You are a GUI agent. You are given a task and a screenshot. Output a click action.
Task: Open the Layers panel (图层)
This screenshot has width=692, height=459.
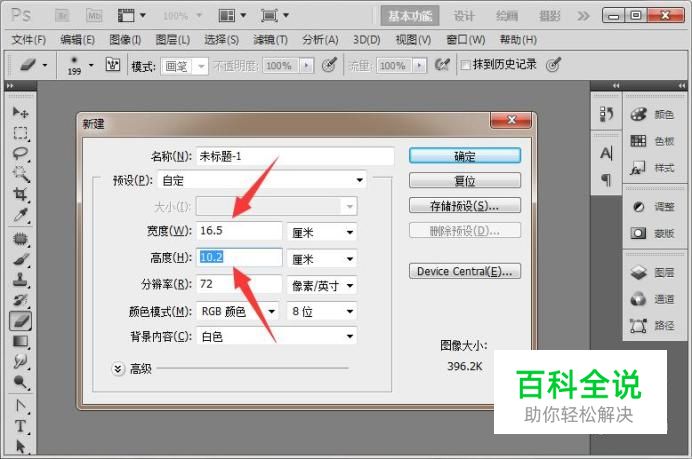pos(652,272)
